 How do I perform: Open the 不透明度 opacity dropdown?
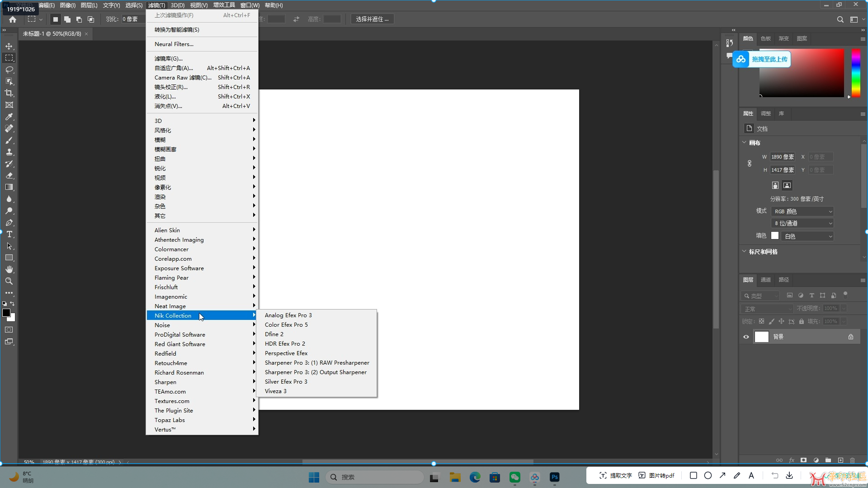843,309
